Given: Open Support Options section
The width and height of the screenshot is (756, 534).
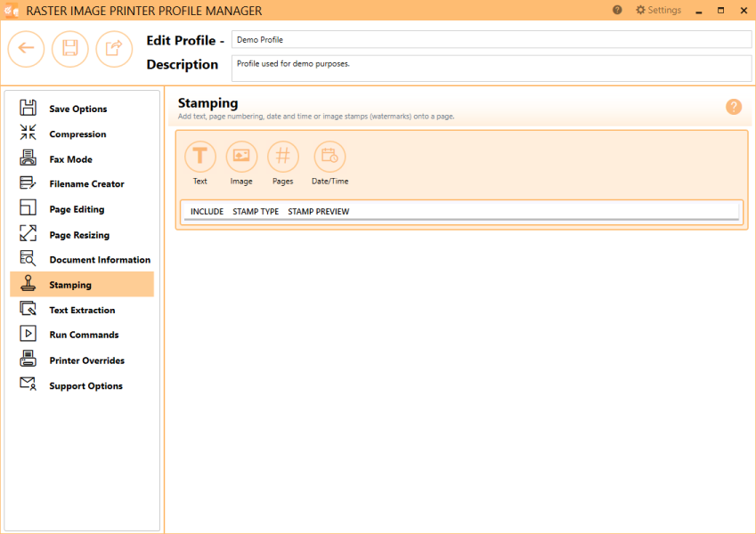Looking at the screenshot, I should click(82, 385).
